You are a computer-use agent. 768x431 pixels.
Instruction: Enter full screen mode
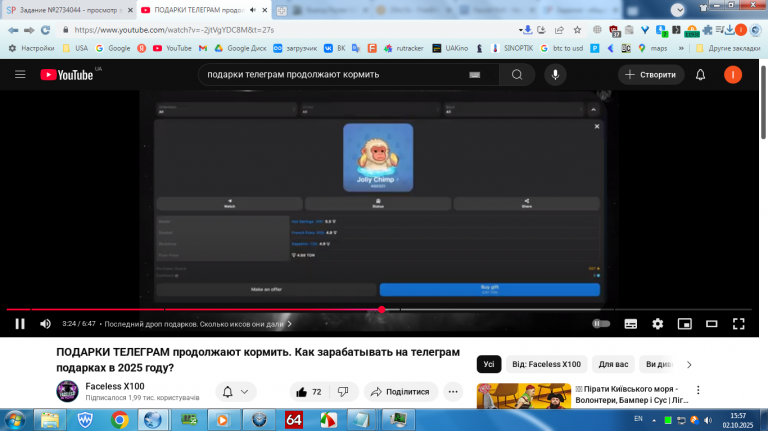pos(739,324)
